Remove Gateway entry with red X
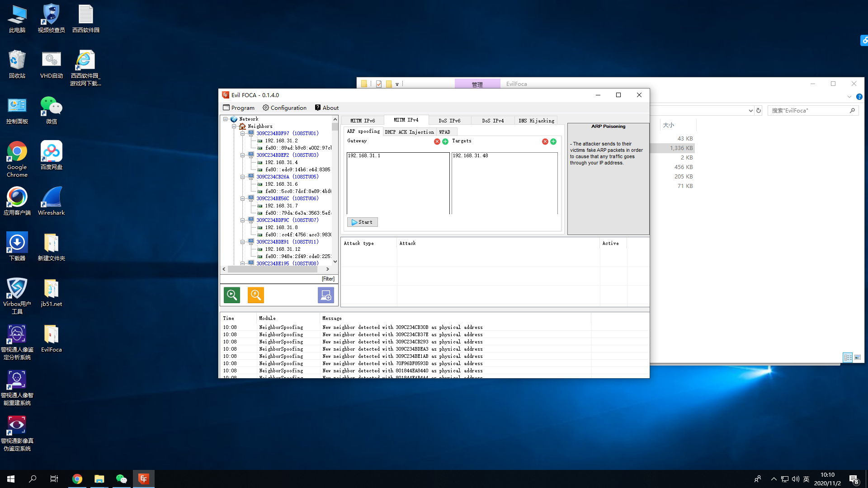This screenshot has height=488, width=868. coord(437,141)
